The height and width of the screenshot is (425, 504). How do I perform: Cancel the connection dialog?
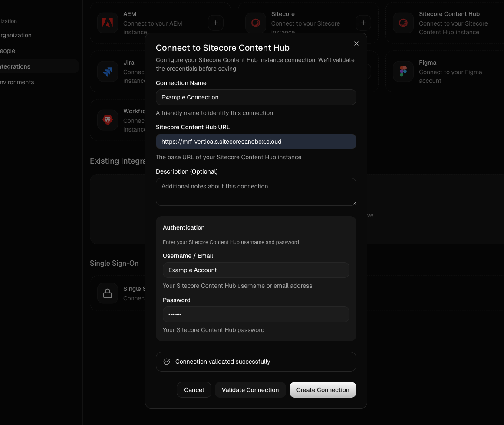194,390
